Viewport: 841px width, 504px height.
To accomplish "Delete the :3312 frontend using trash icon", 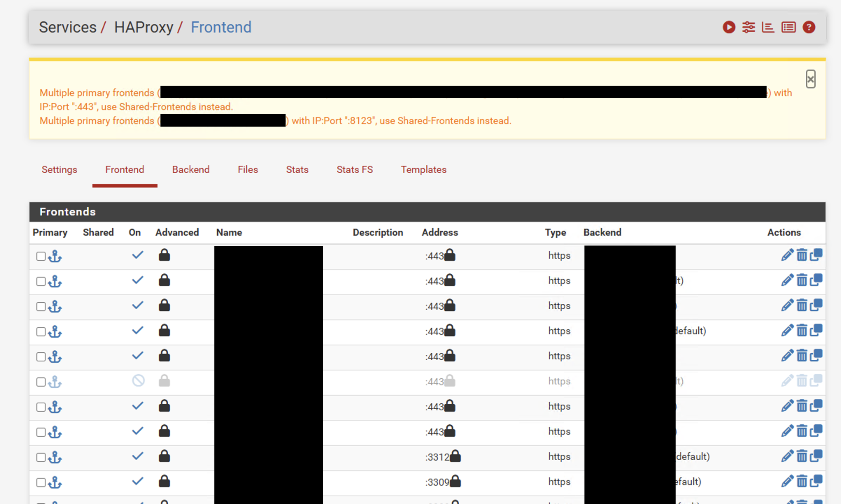I will tap(802, 456).
